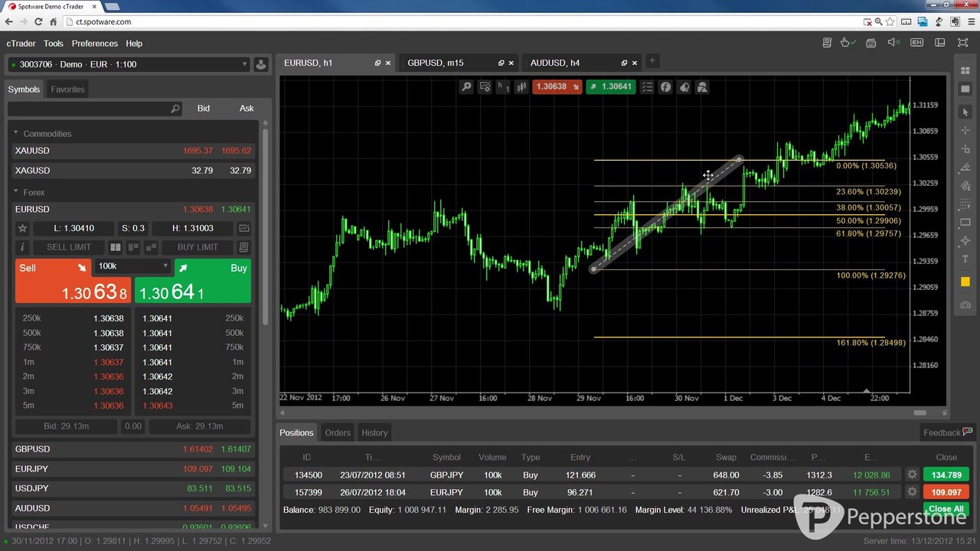
Task: Pick the yellow drawing color swatch
Action: [x=965, y=282]
